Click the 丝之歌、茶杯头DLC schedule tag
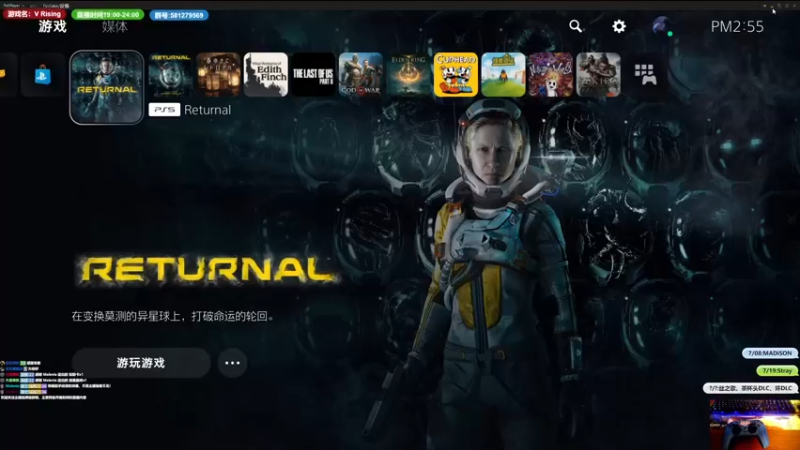Image resolution: width=800 pixels, height=450 pixels. [x=750, y=388]
